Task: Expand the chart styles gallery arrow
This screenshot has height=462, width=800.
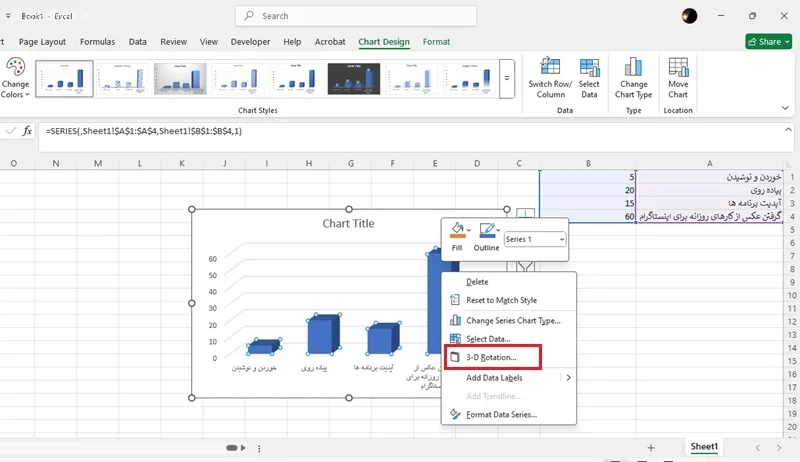Action: pos(507,78)
